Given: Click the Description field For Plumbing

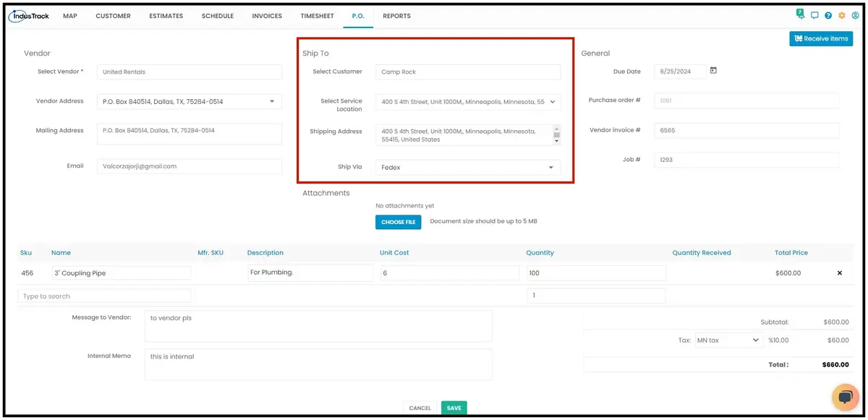Looking at the screenshot, I should pyautogui.click(x=310, y=273).
